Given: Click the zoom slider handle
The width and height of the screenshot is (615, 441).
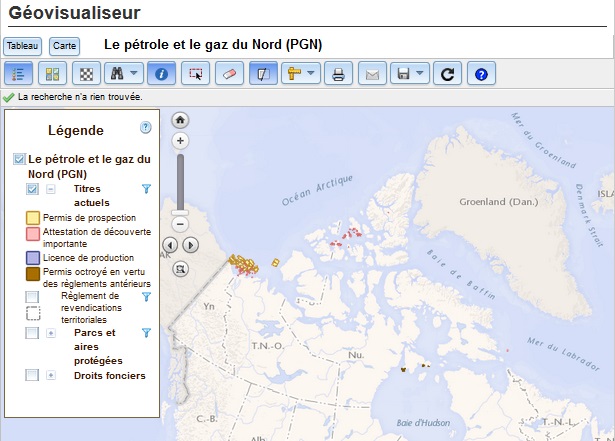Looking at the screenshot, I should coord(180,213).
